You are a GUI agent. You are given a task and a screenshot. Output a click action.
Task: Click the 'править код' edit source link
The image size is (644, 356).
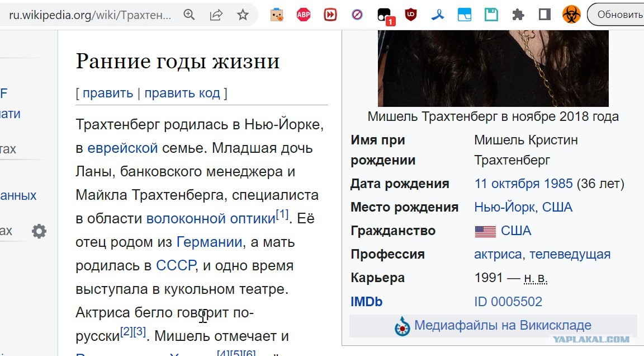pos(182,93)
